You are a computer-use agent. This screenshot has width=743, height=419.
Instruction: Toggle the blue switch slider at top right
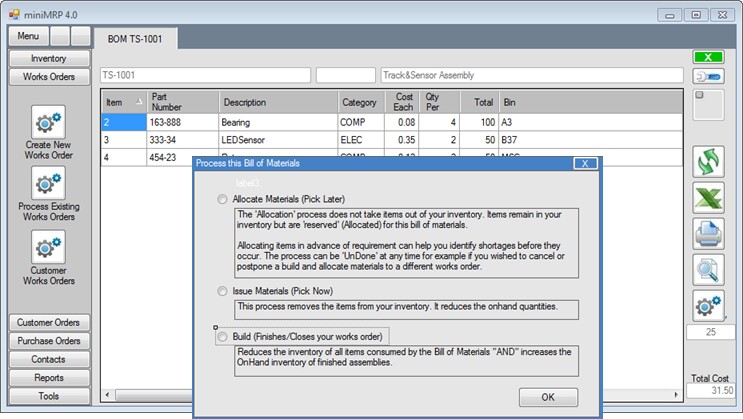(709, 76)
